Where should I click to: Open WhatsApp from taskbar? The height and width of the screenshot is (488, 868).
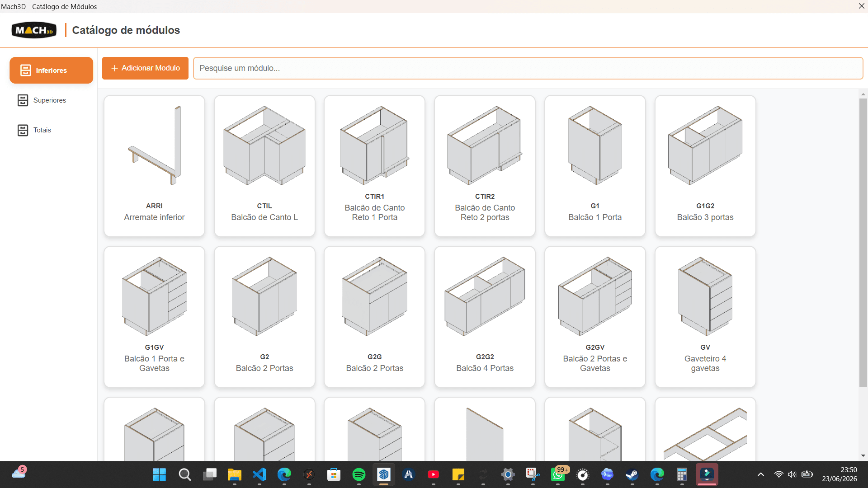coord(558,474)
